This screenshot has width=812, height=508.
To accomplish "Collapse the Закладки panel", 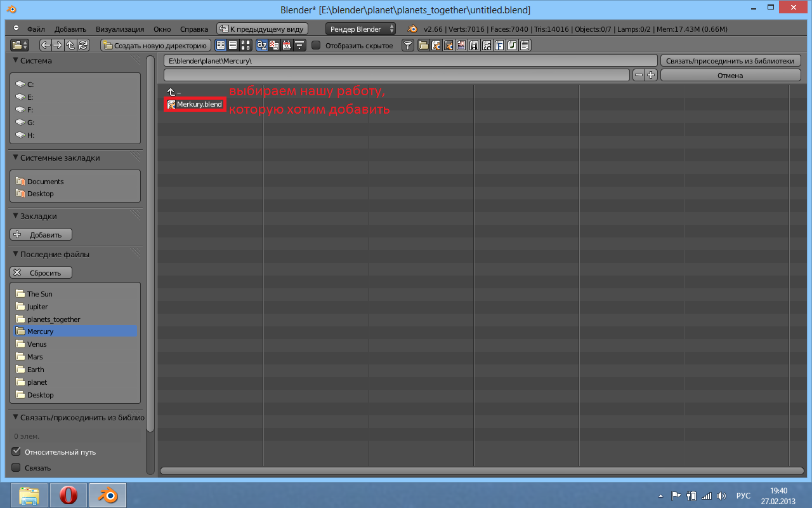I will pos(16,216).
